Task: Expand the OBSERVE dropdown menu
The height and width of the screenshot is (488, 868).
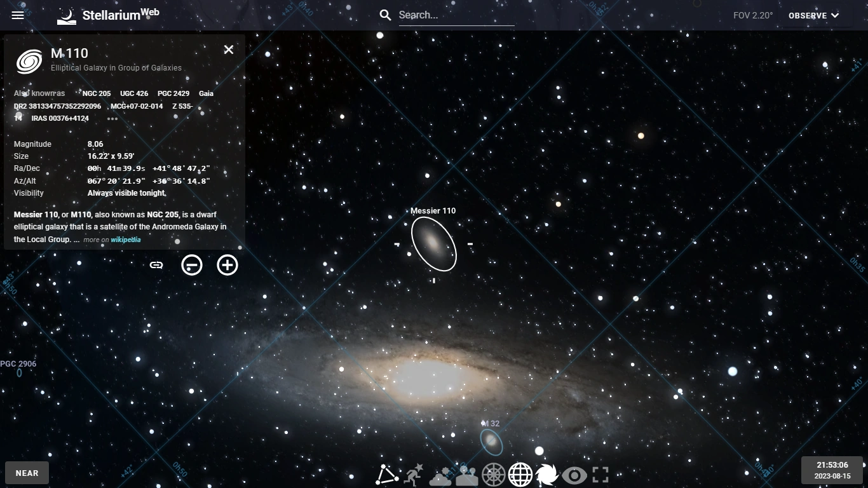Action: pos(814,15)
